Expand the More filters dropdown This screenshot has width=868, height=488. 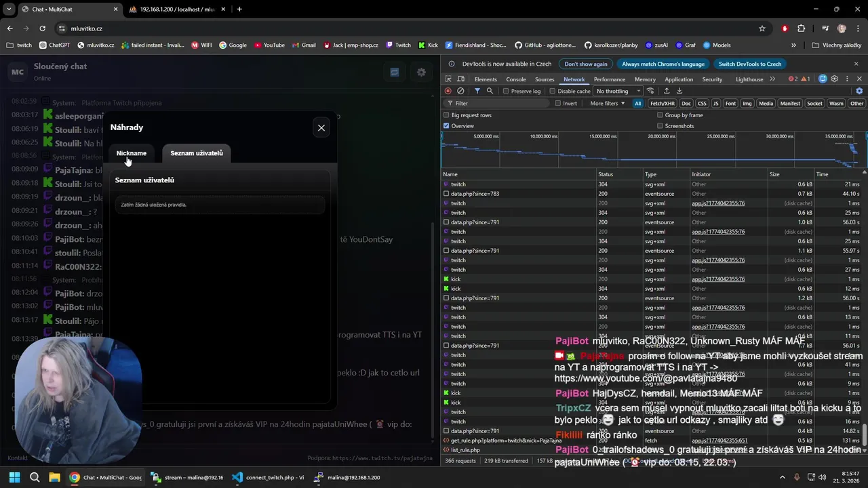(608, 104)
